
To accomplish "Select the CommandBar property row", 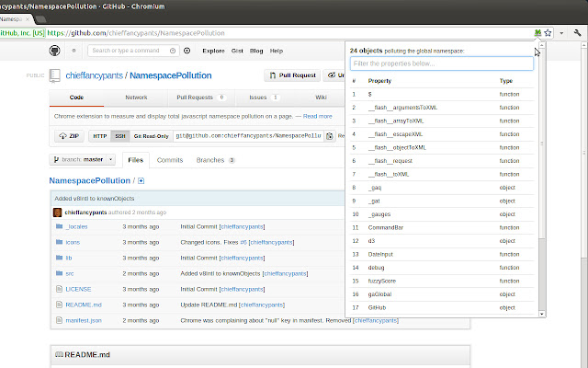I will (x=442, y=227).
